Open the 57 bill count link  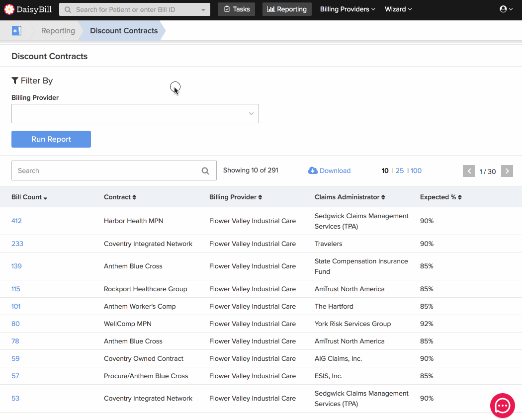pyautogui.click(x=15, y=376)
